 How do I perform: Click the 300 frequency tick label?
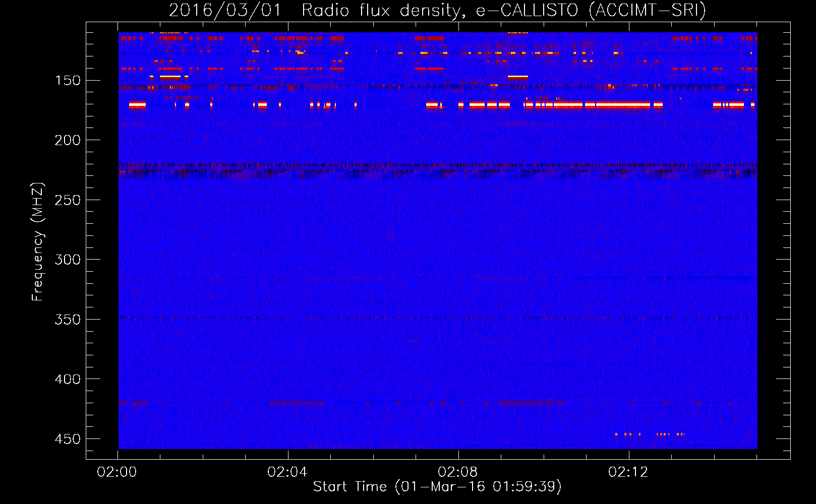tap(68, 260)
